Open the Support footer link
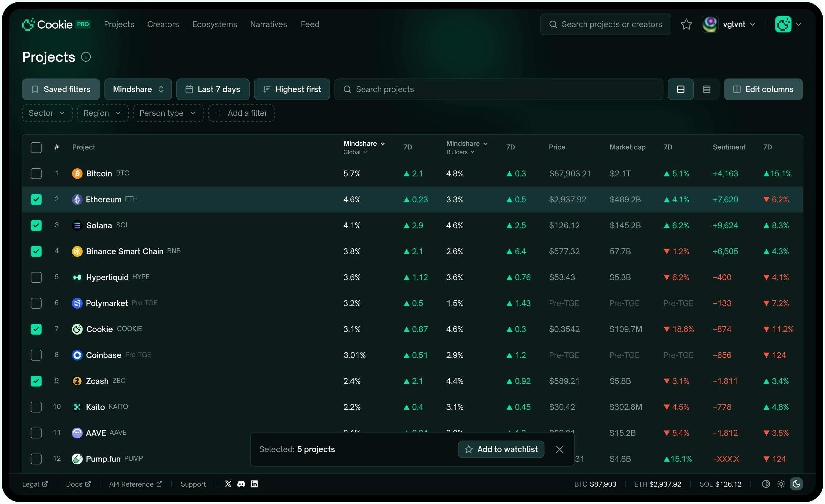Screen dimensions: 825x504 [193, 484]
